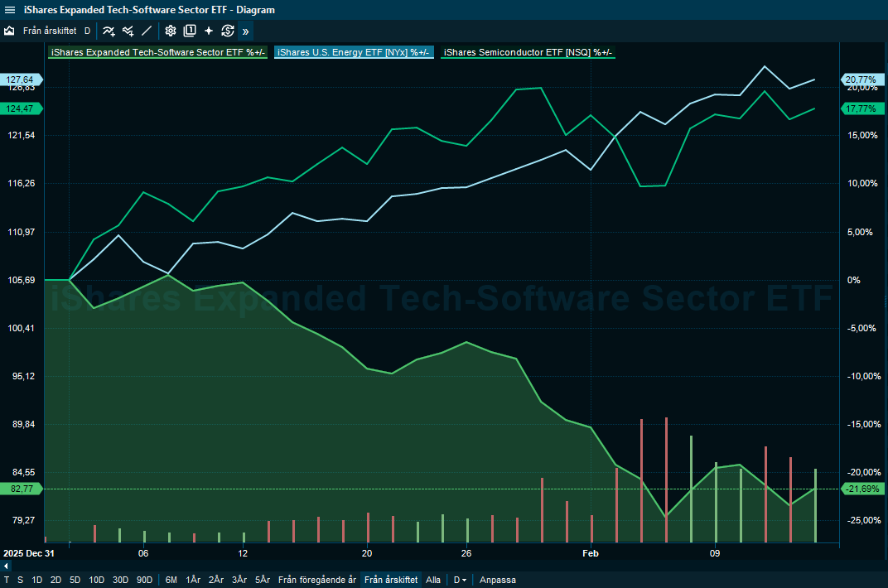
Task: Toggle iShares Expanded Tech-Software Sector ETF legend
Action: tap(157, 53)
